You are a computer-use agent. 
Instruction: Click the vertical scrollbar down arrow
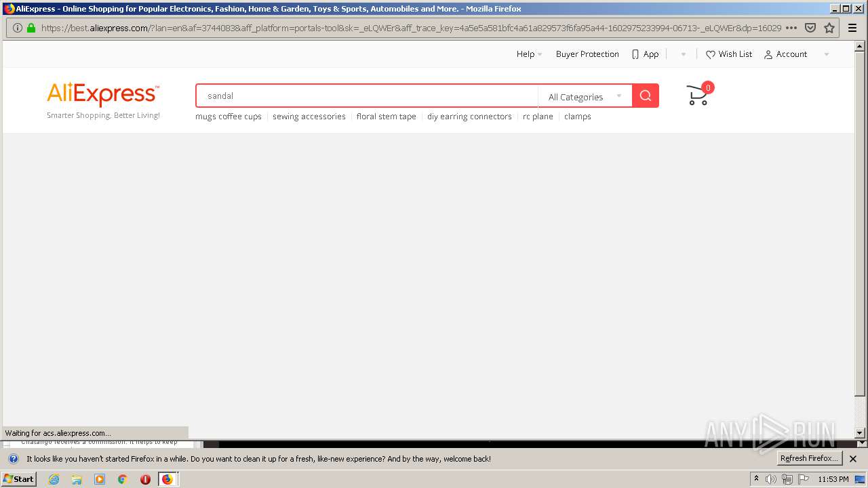[x=860, y=432]
